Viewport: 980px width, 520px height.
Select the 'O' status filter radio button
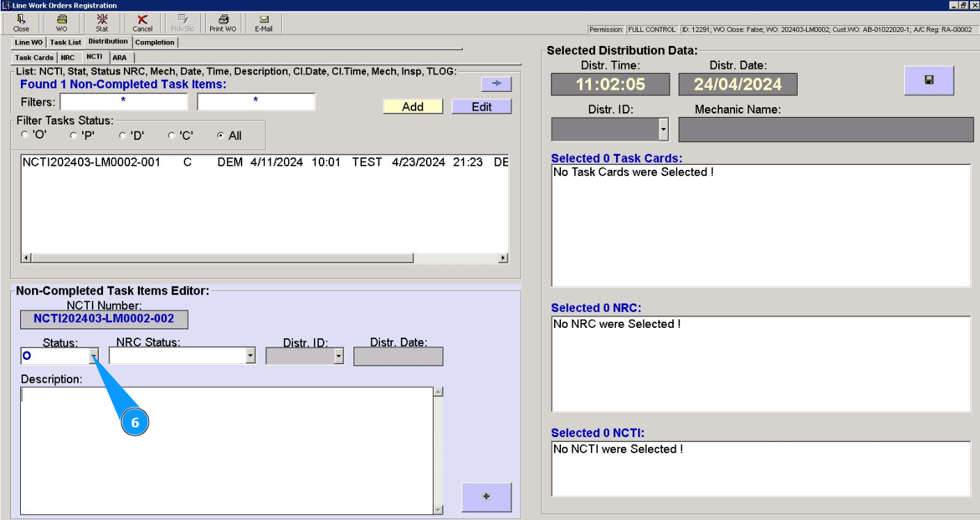pos(26,136)
